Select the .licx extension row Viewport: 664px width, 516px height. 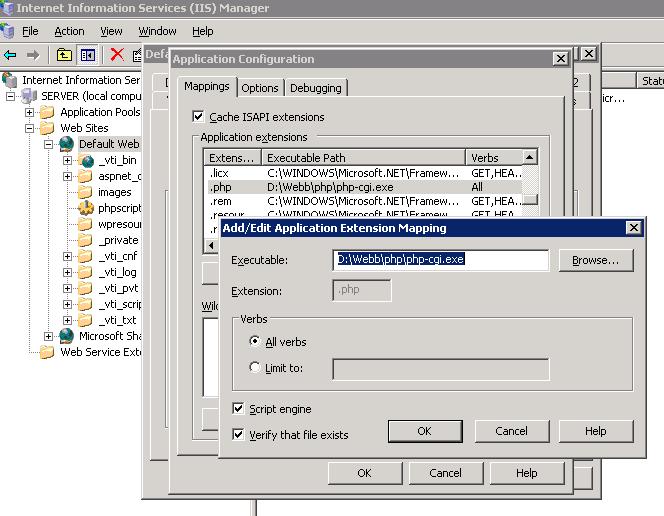[x=364, y=173]
